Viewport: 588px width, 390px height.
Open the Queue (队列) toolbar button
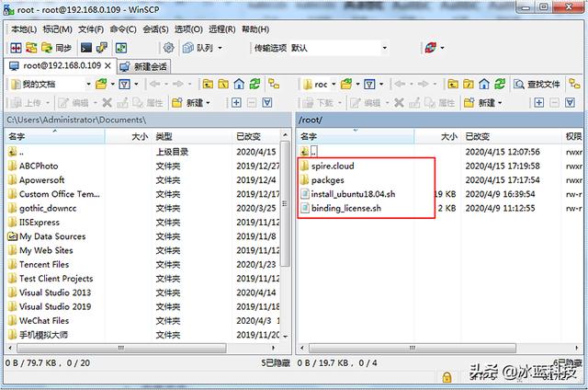point(198,48)
